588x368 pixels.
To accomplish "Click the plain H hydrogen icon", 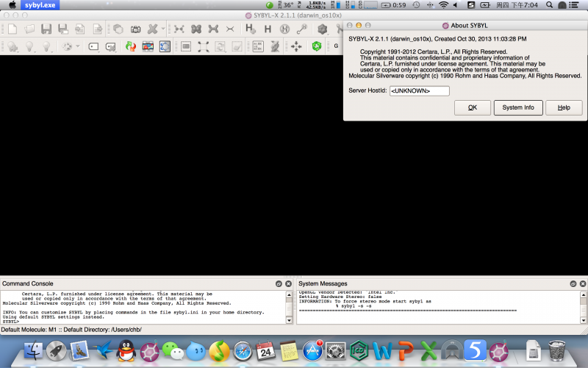I will pos(268,29).
